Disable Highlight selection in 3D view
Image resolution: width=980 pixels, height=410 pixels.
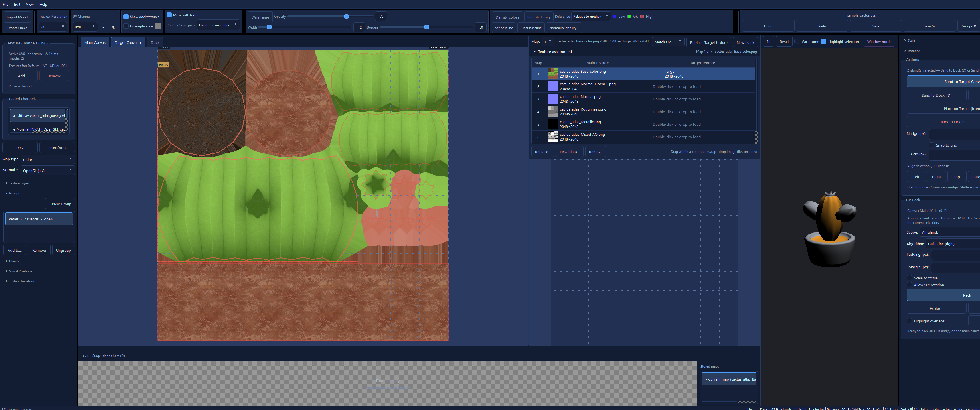pos(823,41)
